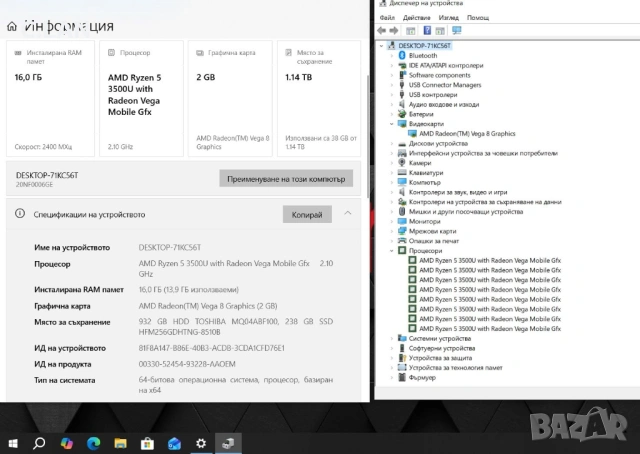Select Батерии in device tree
Screen dimensions: 640x454
421,114
